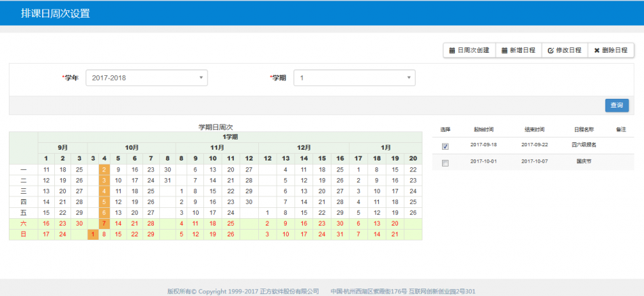Tick the checkbox for the 国庆节 row

(x=445, y=163)
